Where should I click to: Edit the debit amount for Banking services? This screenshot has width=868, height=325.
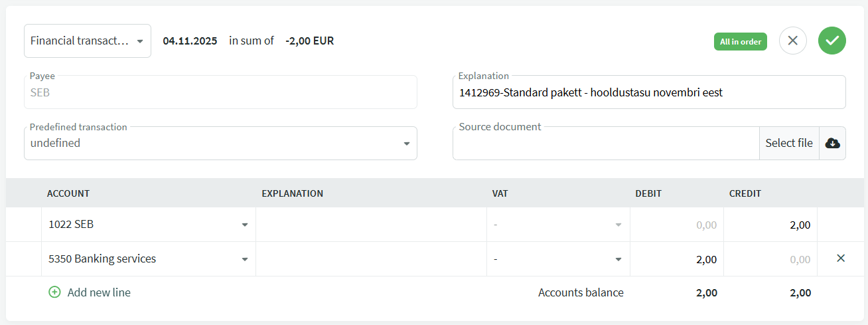tap(676, 259)
